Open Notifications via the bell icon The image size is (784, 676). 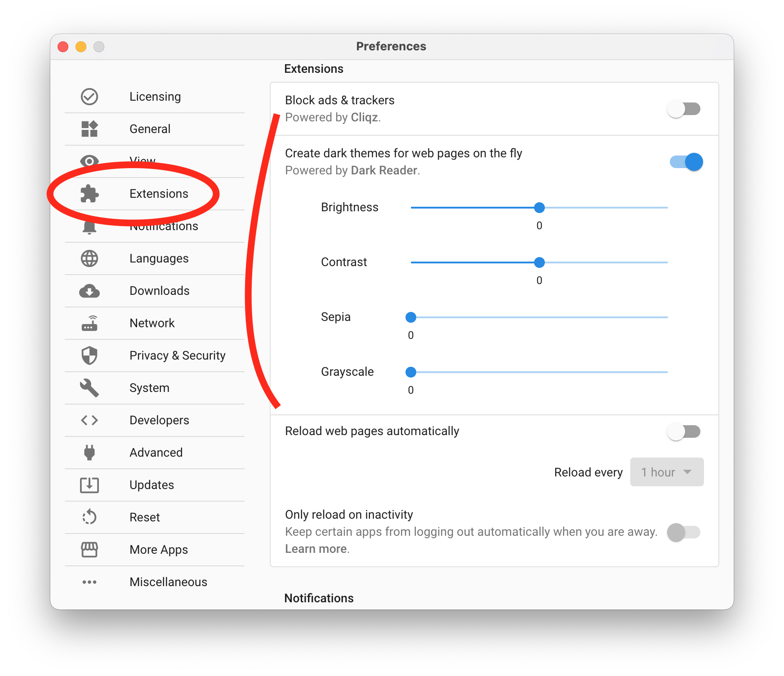pos(89,226)
